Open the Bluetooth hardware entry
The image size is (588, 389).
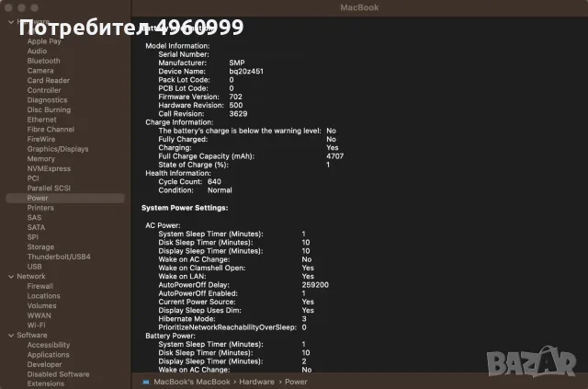43,61
